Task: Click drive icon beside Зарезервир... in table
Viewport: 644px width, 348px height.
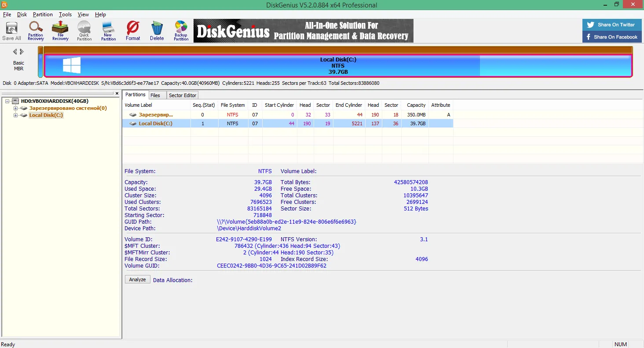Action: (133, 115)
